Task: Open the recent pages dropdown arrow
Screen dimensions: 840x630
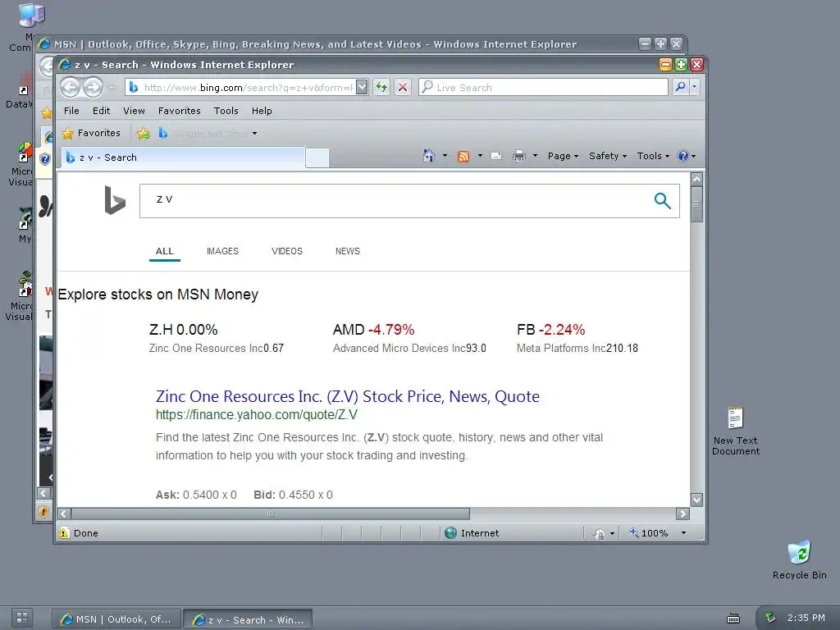Action: point(111,87)
